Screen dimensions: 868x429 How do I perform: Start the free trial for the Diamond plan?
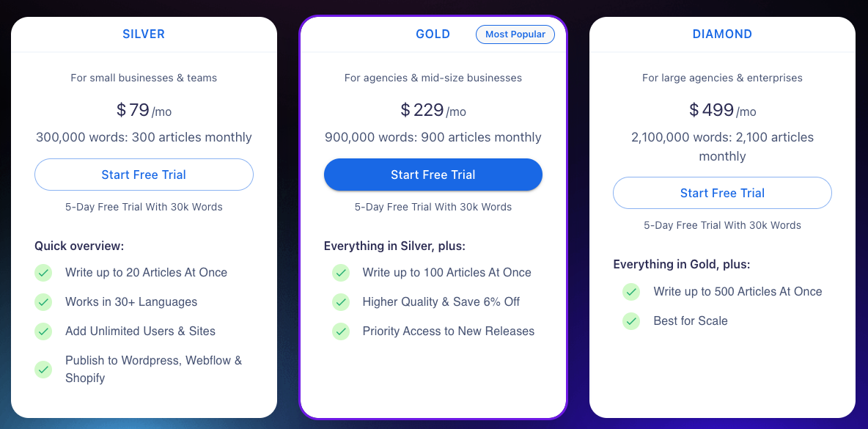722,193
